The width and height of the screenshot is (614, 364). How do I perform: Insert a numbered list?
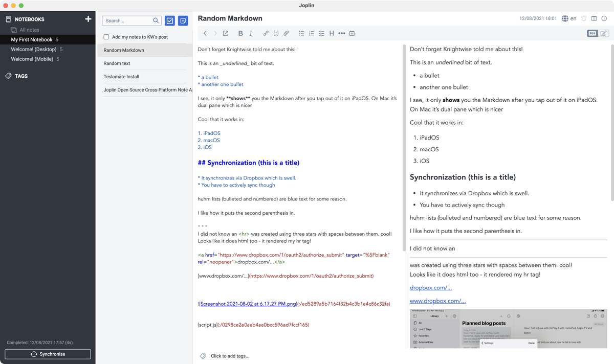click(x=312, y=33)
